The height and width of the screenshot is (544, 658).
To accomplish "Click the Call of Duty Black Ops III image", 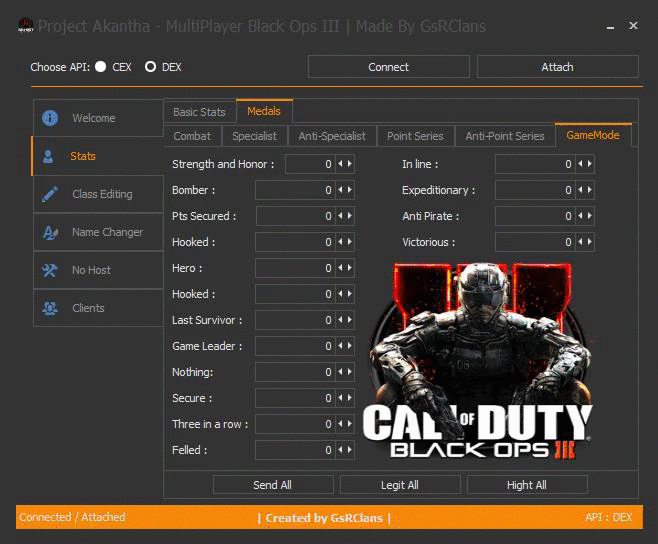I will [x=478, y=361].
